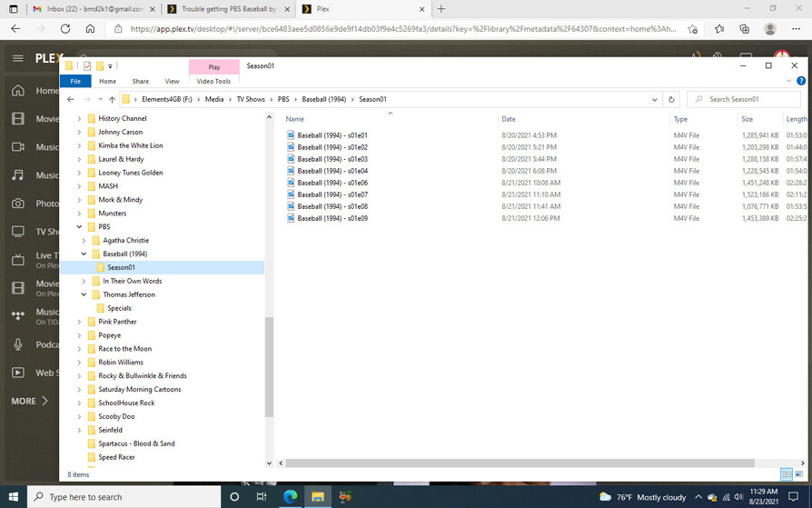Select Season01 folder in tree

[x=121, y=267]
